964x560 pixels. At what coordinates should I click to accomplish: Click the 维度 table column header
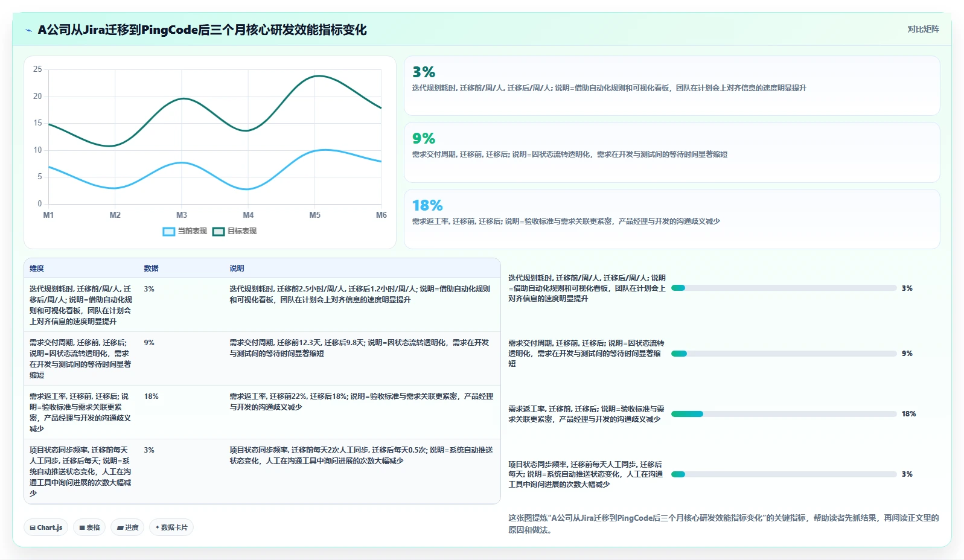pos(37,269)
